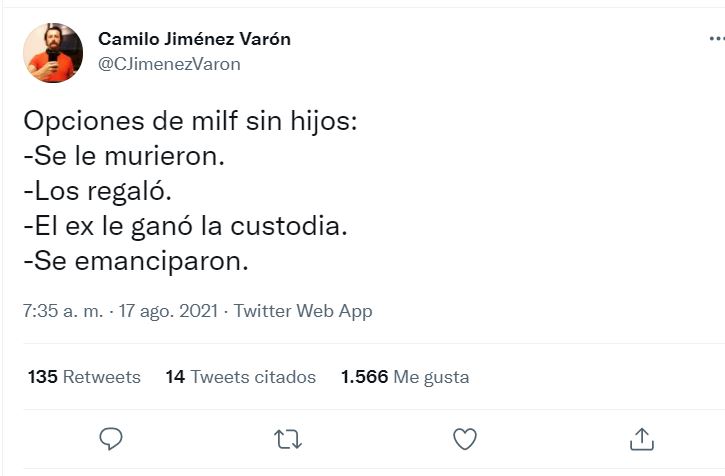Like the tweet with the heart icon

[x=464, y=438]
